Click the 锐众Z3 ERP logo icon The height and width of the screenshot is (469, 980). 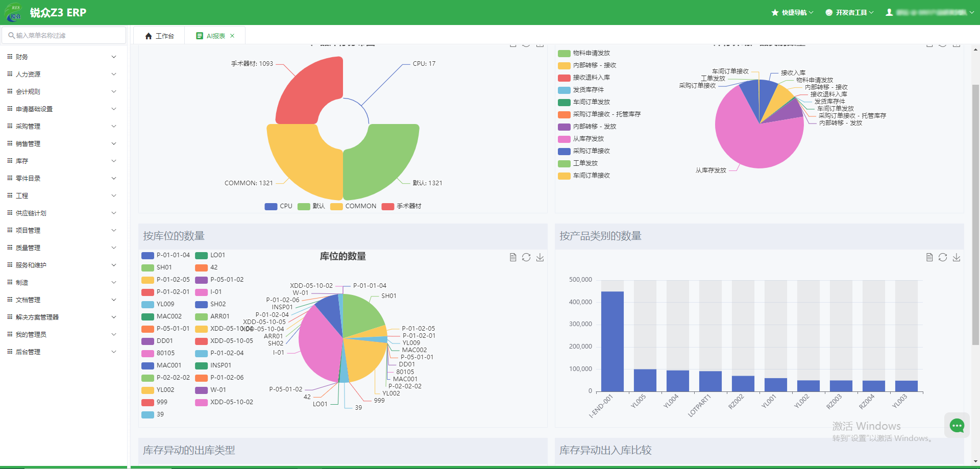pos(14,13)
